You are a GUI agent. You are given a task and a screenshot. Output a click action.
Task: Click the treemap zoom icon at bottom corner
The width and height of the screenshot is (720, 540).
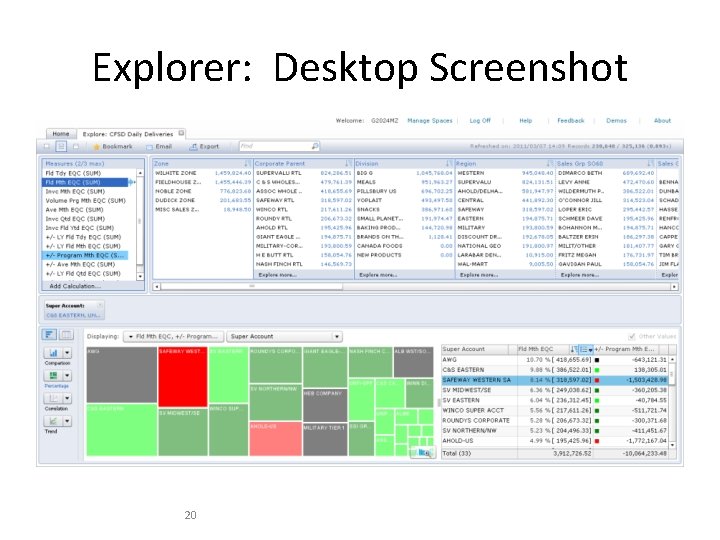tap(424, 453)
